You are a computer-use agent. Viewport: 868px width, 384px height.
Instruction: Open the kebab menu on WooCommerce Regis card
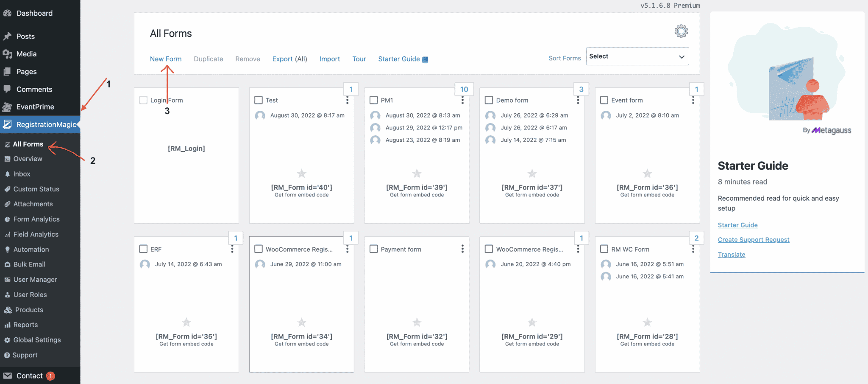tap(348, 249)
